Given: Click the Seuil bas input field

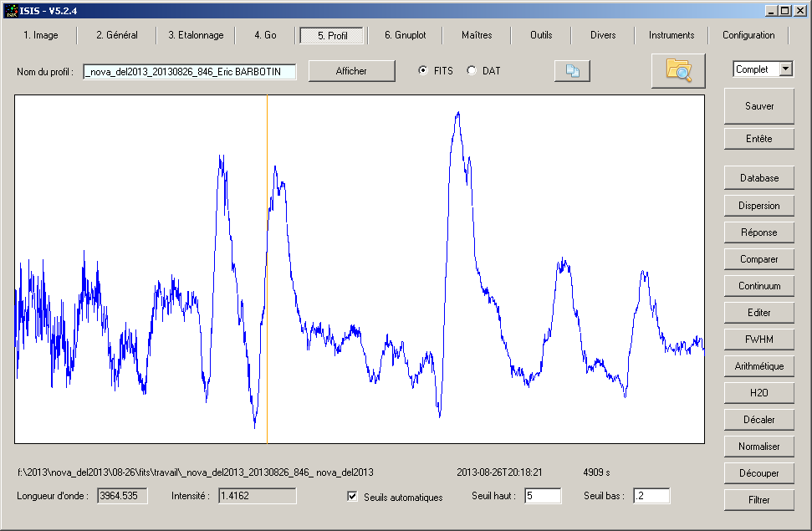Looking at the screenshot, I should tap(651, 496).
